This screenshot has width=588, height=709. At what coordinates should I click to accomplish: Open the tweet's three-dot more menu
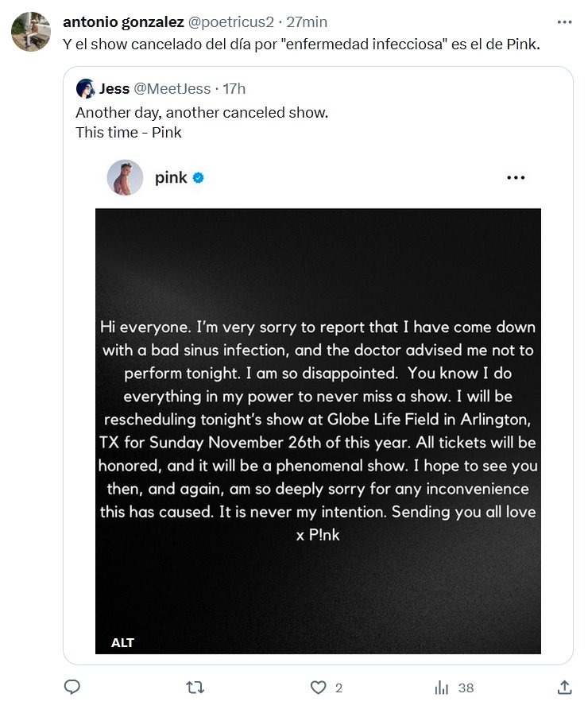point(564,21)
